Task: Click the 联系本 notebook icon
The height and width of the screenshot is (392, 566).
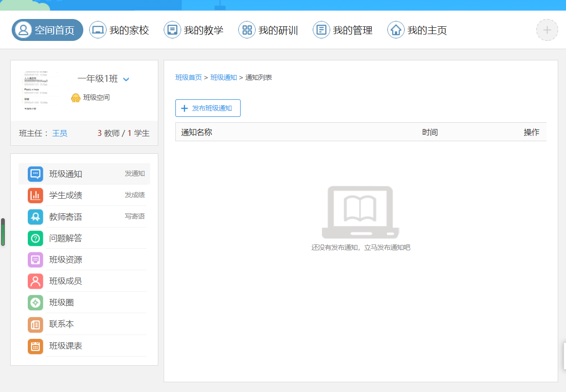Action: pyautogui.click(x=36, y=324)
